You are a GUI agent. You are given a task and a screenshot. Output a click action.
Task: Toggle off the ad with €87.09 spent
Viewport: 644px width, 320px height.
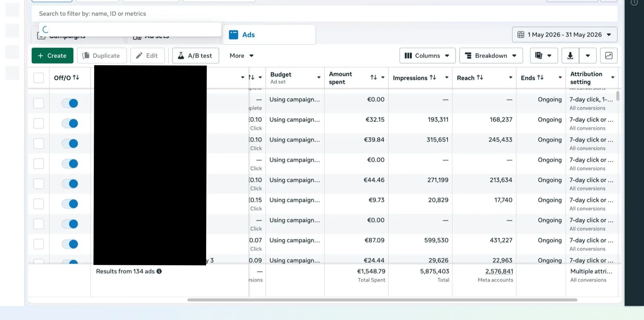click(70, 244)
